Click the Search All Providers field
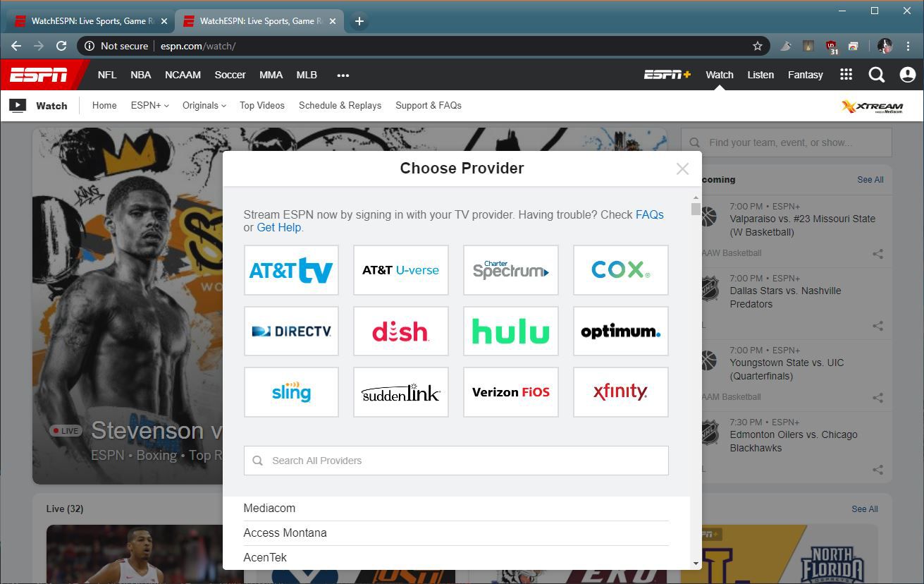This screenshot has height=584, width=924. (x=456, y=461)
